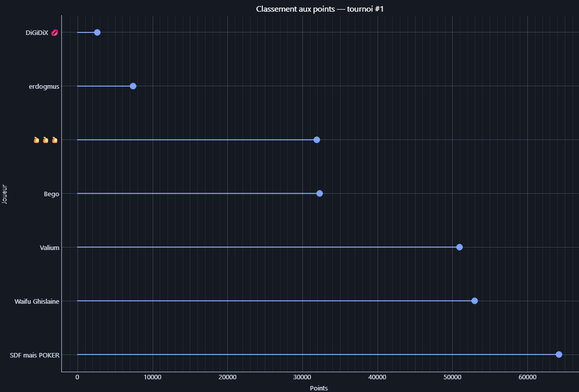Screen dimensions: 579x392
Task: Select the erdogmus lollipop marker
Action: (x=133, y=86)
